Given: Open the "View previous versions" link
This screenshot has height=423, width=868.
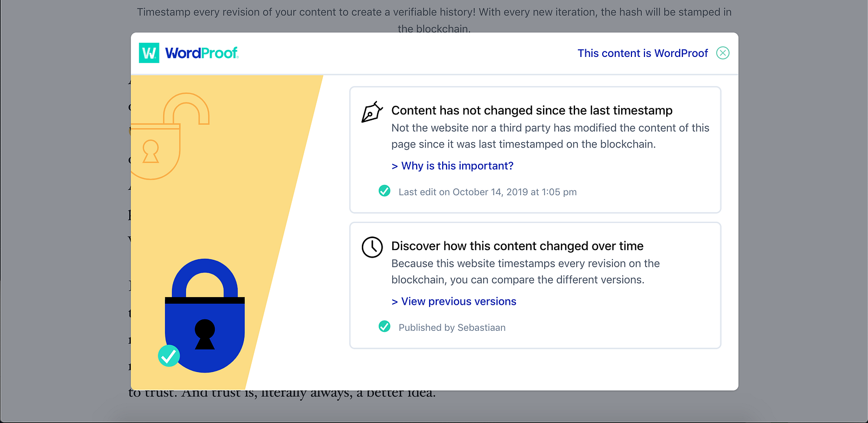Looking at the screenshot, I should point(454,302).
